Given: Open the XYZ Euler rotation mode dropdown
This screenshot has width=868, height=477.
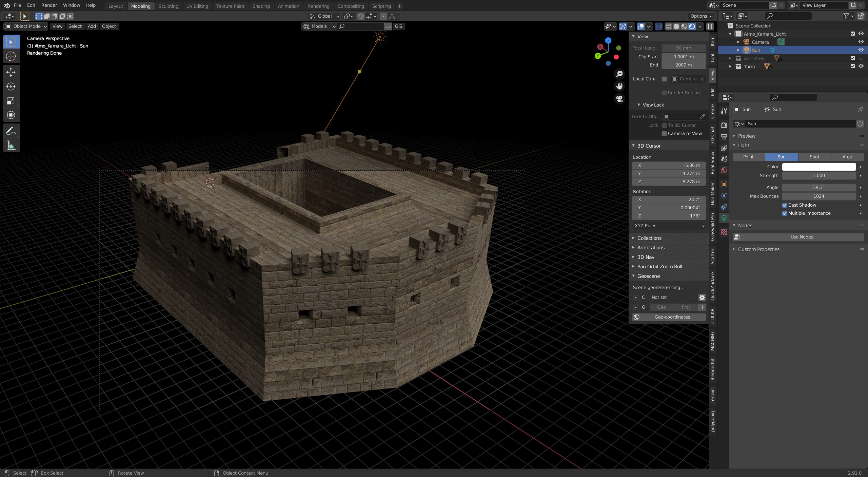Looking at the screenshot, I should tap(668, 226).
